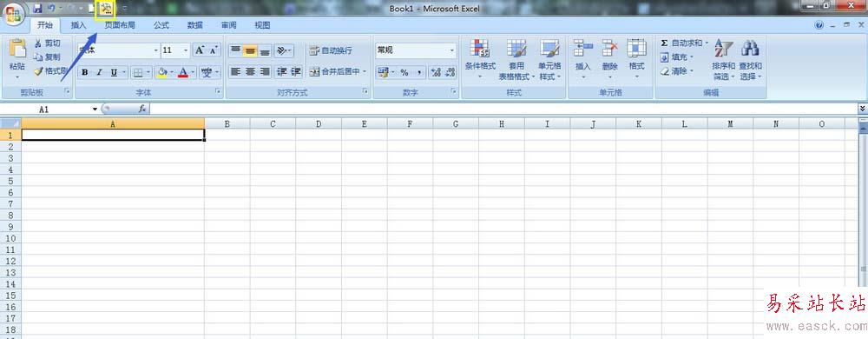Switch to the 视图 tab
This screenshot has width=868, height=339.
click(262, 25)
